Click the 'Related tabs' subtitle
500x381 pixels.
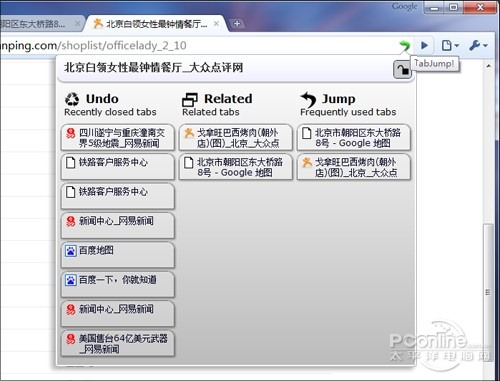(x=211, y=112)
